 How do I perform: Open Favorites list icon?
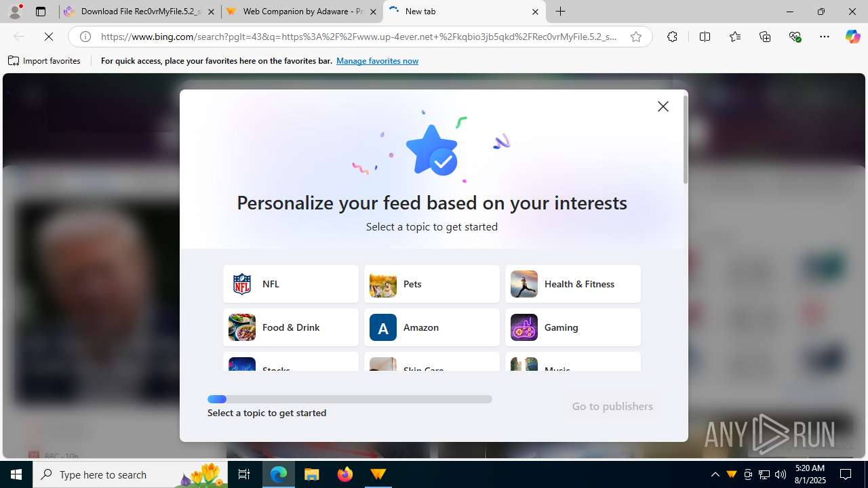coord(735,37)
